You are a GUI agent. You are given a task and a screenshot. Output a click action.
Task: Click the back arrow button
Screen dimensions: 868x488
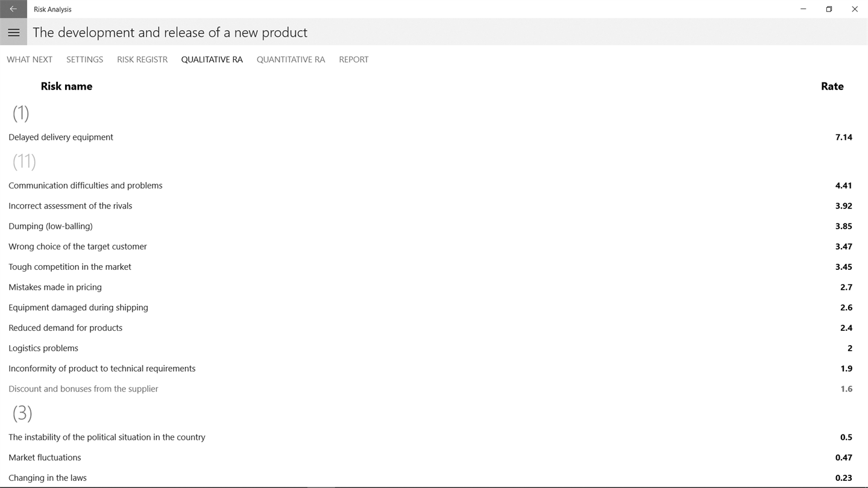click(13, 9)
